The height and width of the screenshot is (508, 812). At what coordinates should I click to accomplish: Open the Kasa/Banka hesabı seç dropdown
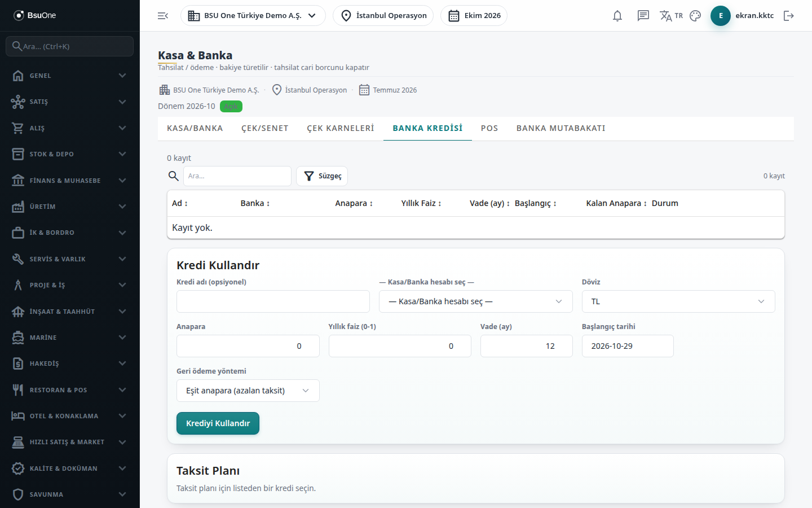(x=475, y=301)
